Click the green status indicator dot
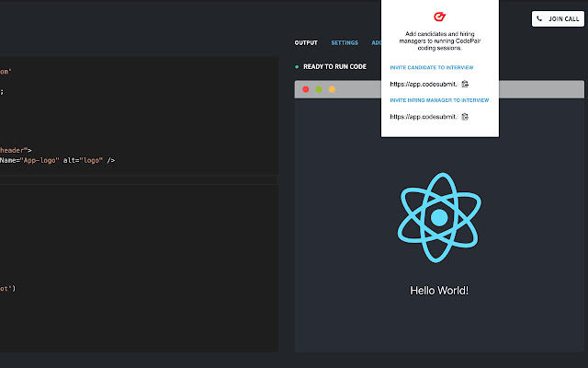Screen dimensions: 588x368 tap(297, 67)
